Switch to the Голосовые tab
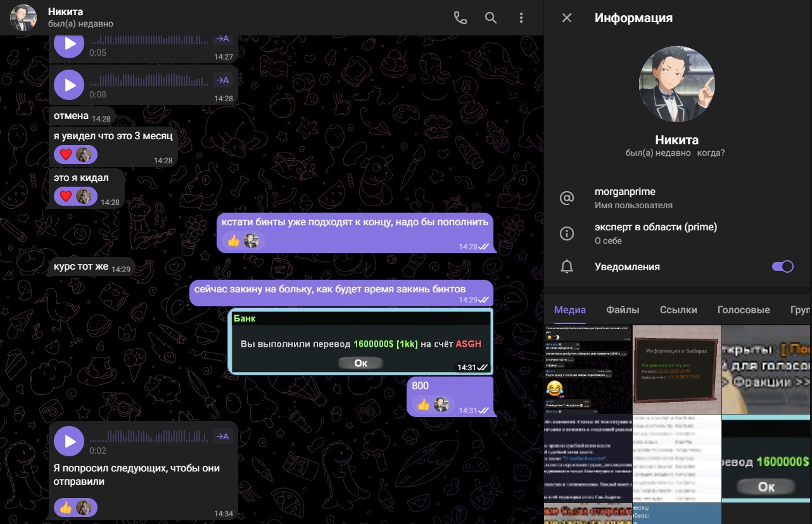This screenshot has width=812, height=524. pos(744,310)
